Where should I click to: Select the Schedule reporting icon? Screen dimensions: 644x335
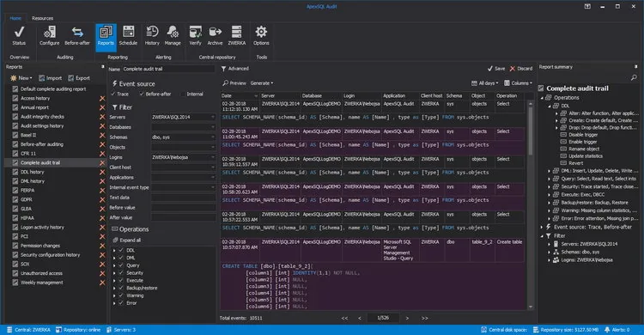coord(128,36)
